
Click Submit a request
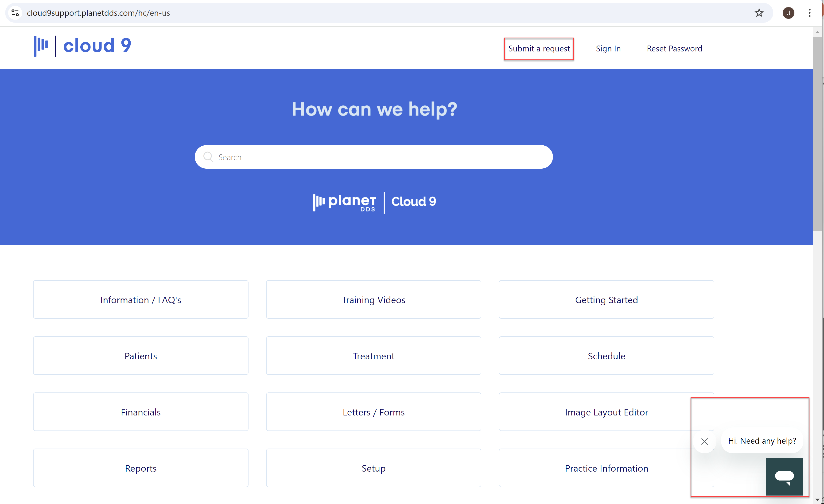(539, 49)
